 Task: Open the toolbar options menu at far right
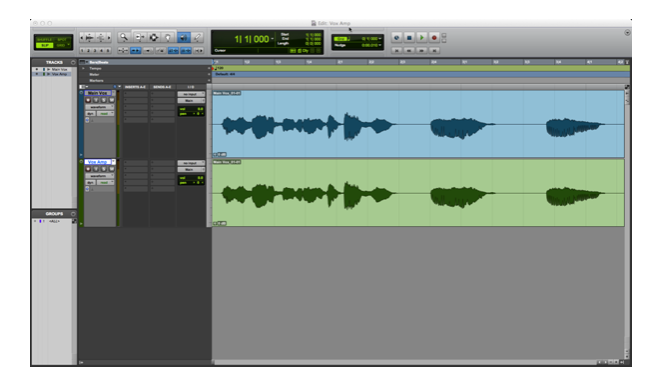pyautogui.click(x=627, y=33)
